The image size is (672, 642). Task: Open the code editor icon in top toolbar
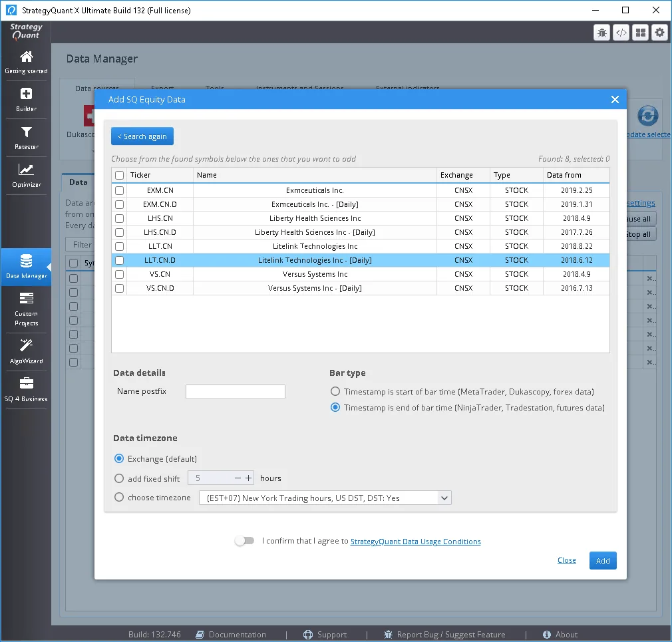(621, 33)
